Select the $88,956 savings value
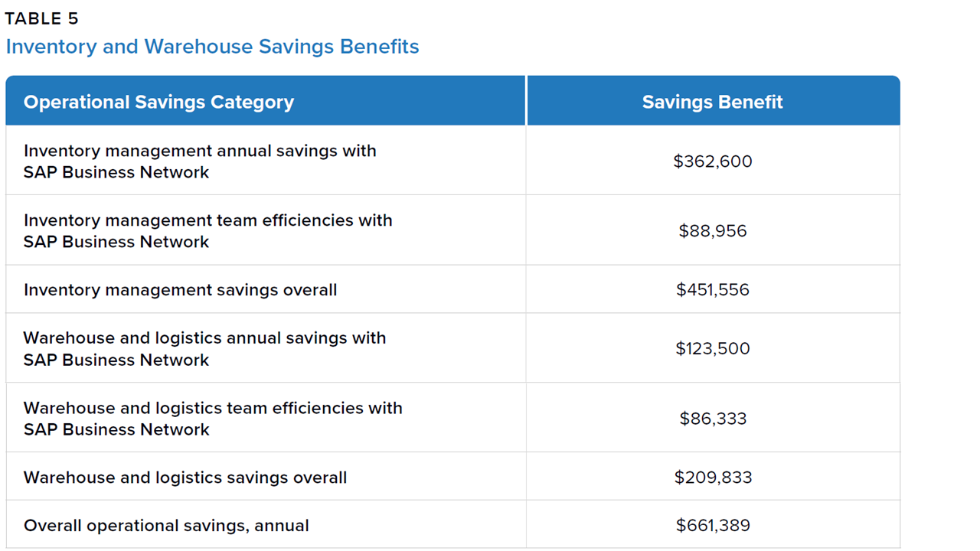The width and height of the screenshot is (980, 551). (712, 231)
